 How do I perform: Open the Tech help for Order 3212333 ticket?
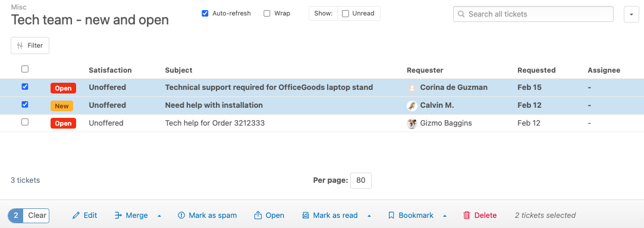coord(215,123)
